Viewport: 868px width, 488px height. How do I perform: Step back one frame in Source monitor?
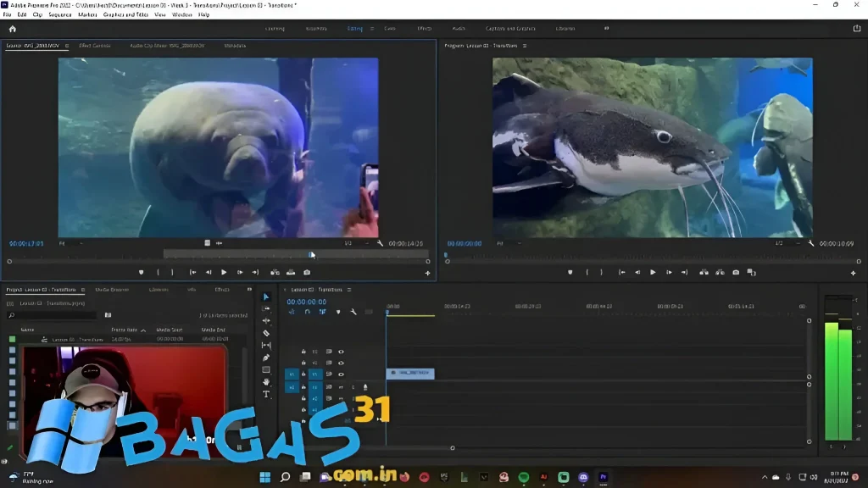[x=209, y=272]
